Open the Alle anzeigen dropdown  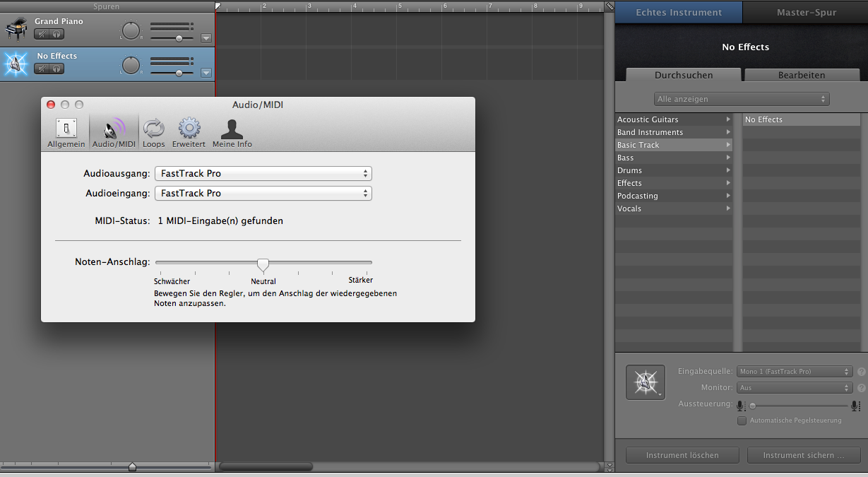(742, 99)
